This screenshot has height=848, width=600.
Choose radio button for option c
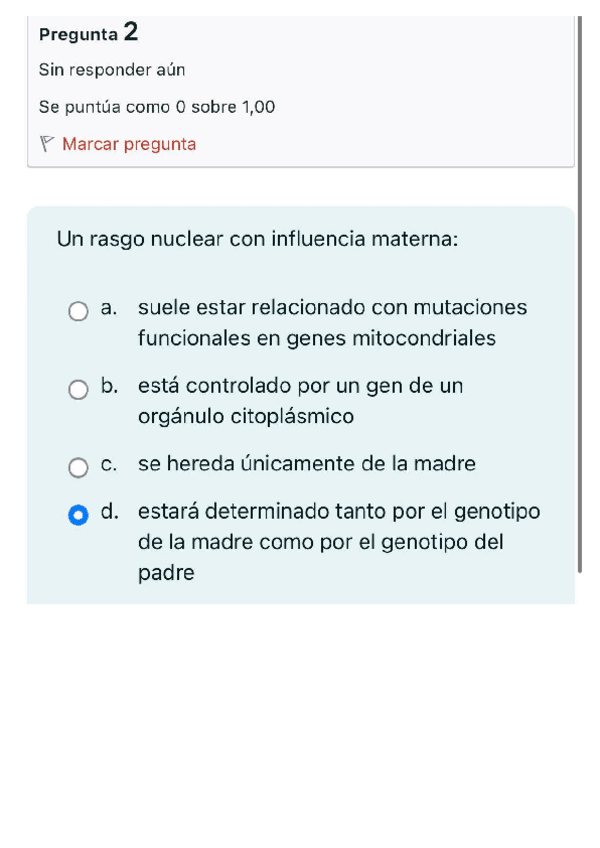click(x=78, y=467)
